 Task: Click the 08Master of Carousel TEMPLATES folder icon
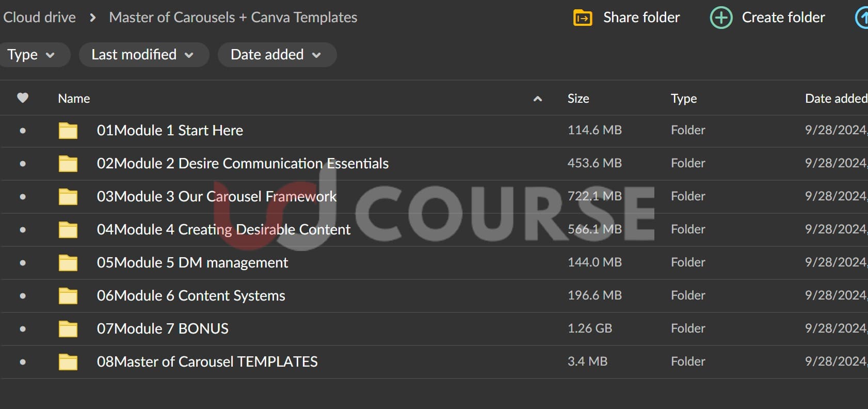tap(68, 362)
